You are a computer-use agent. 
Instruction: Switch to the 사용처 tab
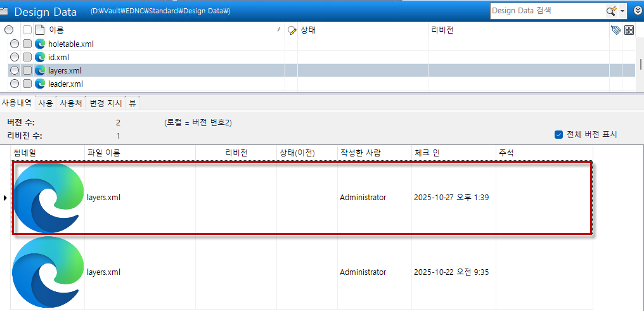click(x=70, y=103)
